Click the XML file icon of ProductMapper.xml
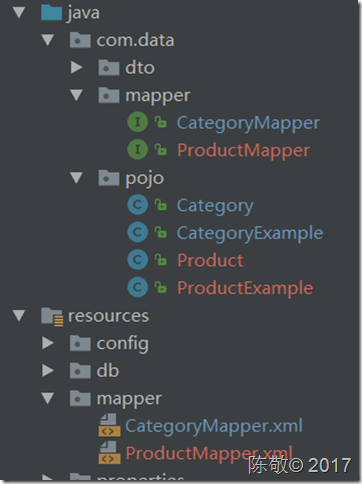This screenshot has height=484, width=362. 109,452
